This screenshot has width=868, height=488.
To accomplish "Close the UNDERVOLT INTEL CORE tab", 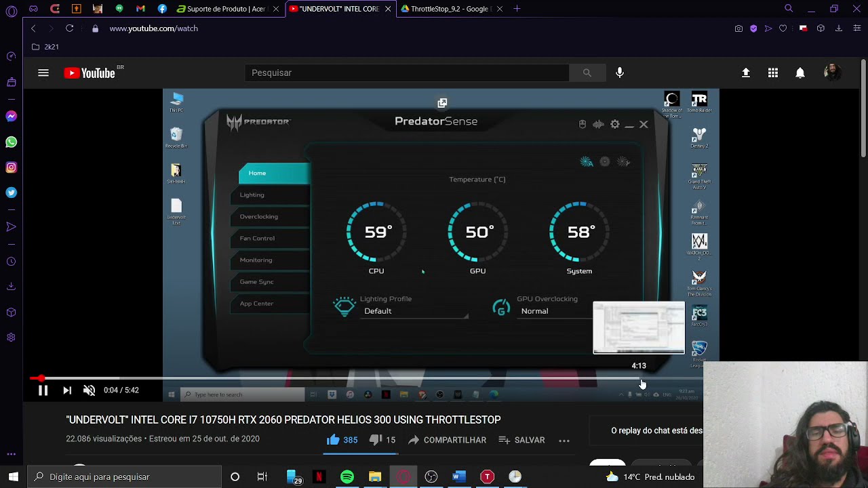I will [x=388, y=9].
